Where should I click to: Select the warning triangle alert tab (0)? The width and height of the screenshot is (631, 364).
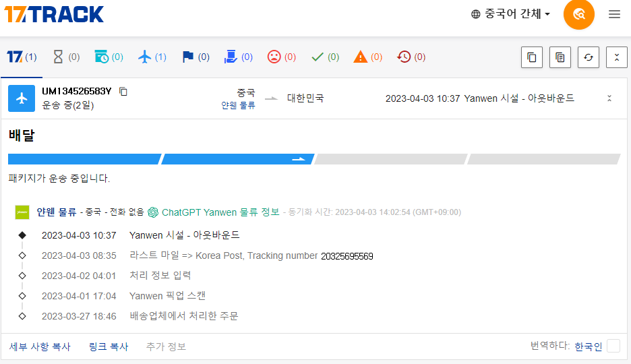coord(368,57)
